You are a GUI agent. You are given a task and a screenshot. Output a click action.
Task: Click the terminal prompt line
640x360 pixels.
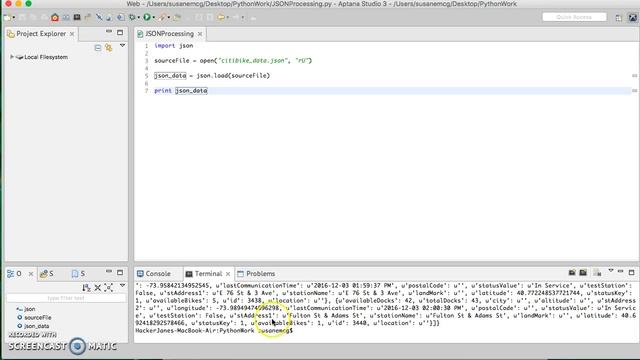click(214, 331)
